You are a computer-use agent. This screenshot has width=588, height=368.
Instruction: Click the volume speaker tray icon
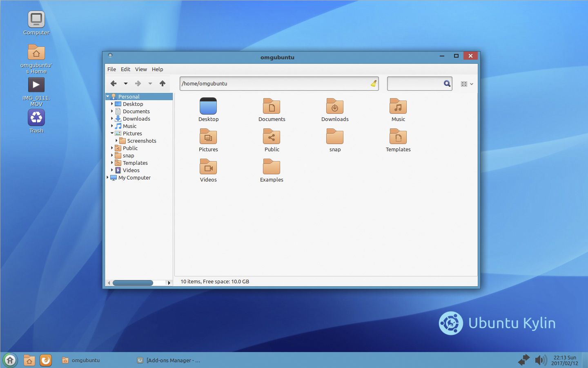pyautogui.click(x=540, y=360)
